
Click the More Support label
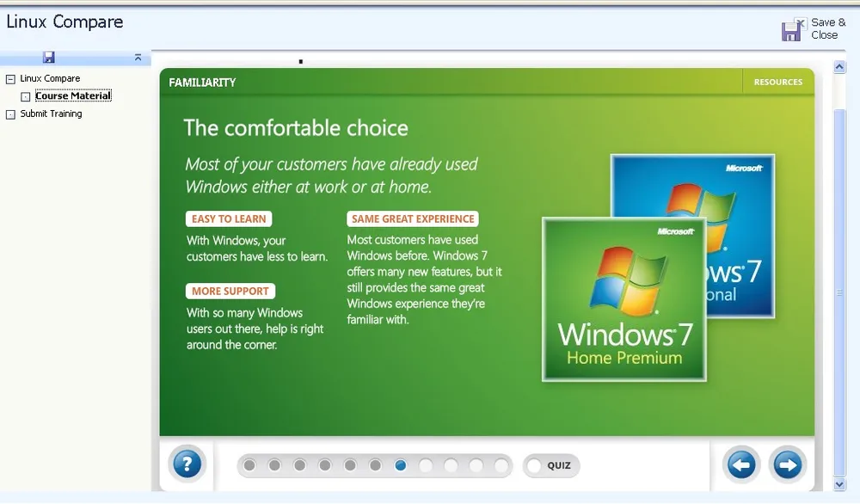click(230, 292)
